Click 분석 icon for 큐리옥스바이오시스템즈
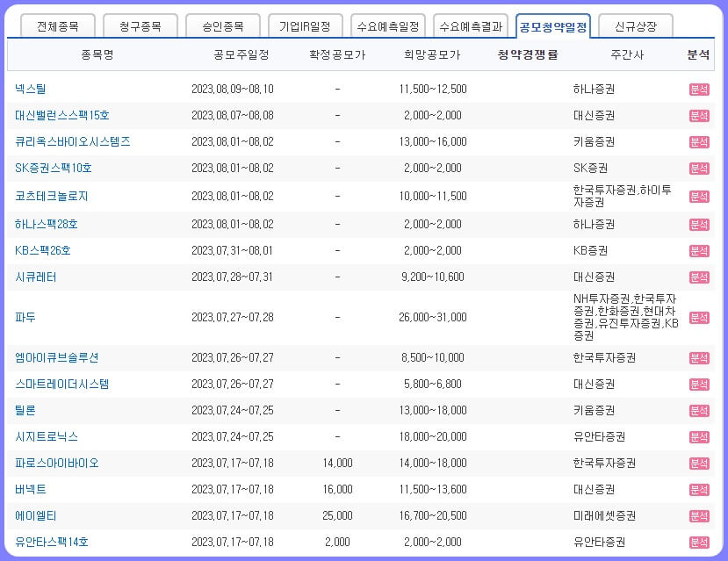 point(699,142)
